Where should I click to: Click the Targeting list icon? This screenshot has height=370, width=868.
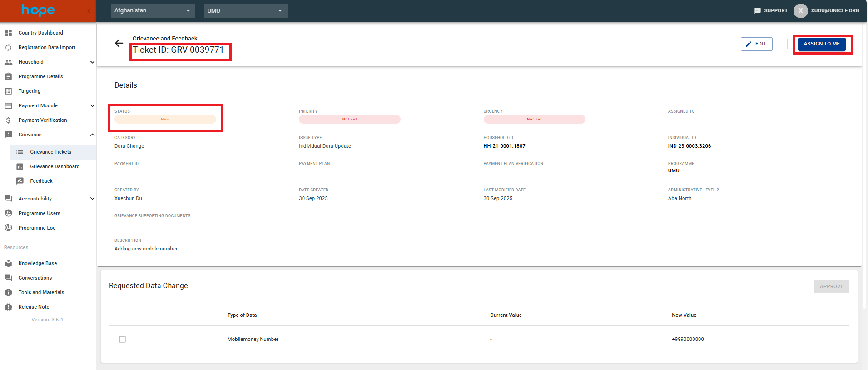[x=8, y=91]
